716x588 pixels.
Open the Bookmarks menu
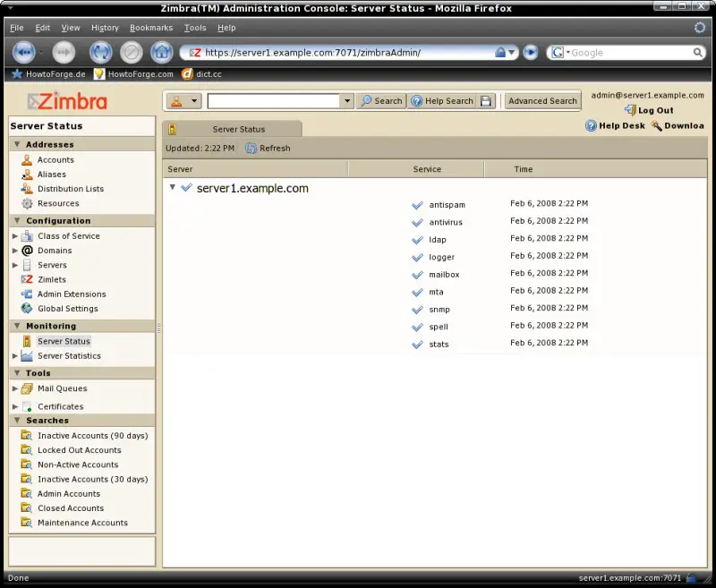coord(151,28)
